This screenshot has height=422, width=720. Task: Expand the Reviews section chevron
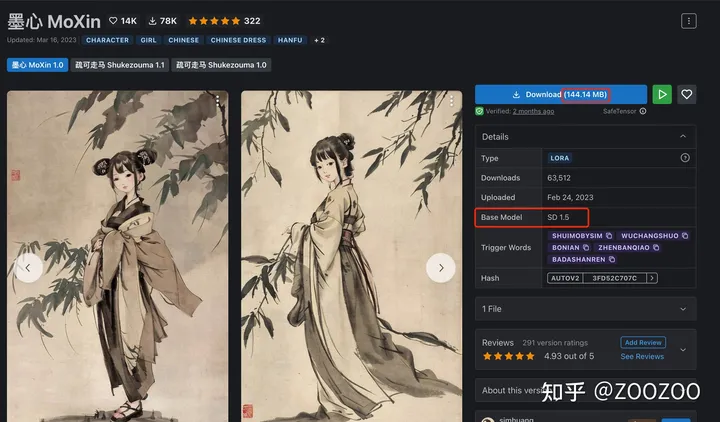[683, 350]
